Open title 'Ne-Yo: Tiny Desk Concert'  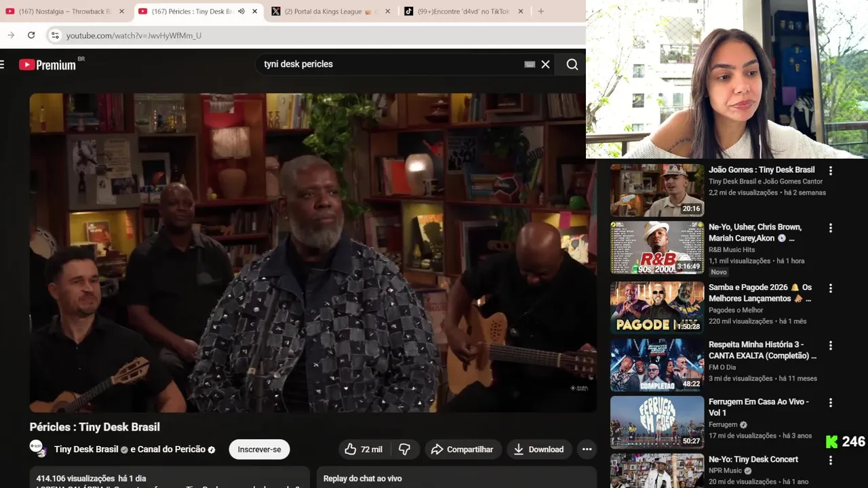coord(753,460)
